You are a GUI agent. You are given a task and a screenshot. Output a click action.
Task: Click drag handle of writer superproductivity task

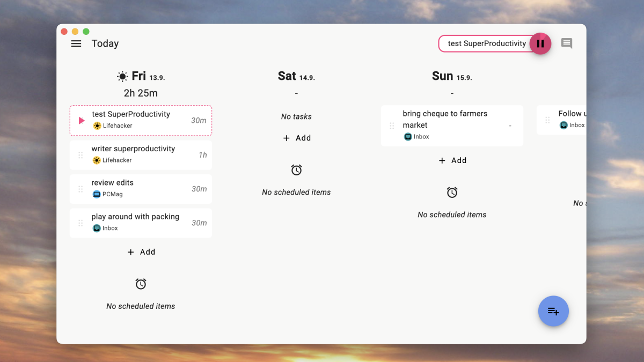pyautogui.click(x=80, y=155)
